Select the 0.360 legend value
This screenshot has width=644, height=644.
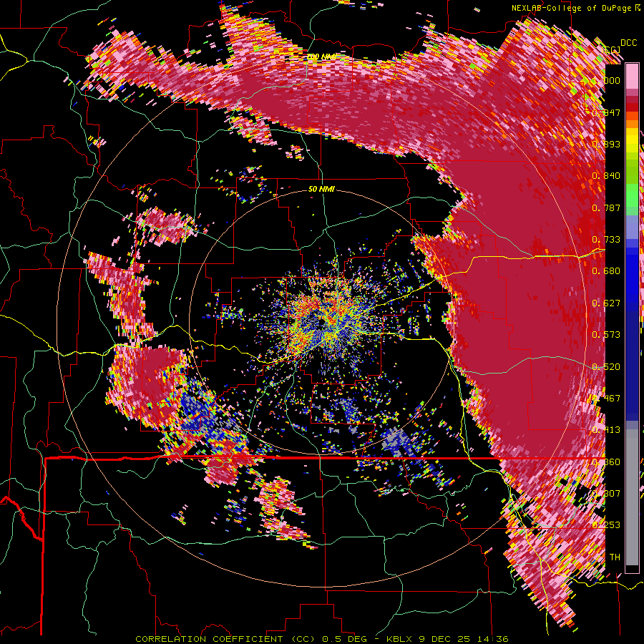click(x=606, y=462)
